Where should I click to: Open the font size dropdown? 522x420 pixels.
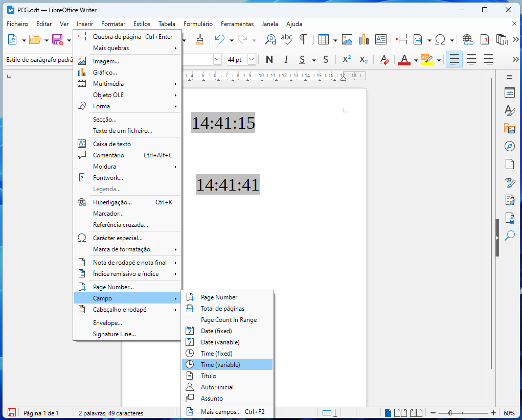[252, 60]
